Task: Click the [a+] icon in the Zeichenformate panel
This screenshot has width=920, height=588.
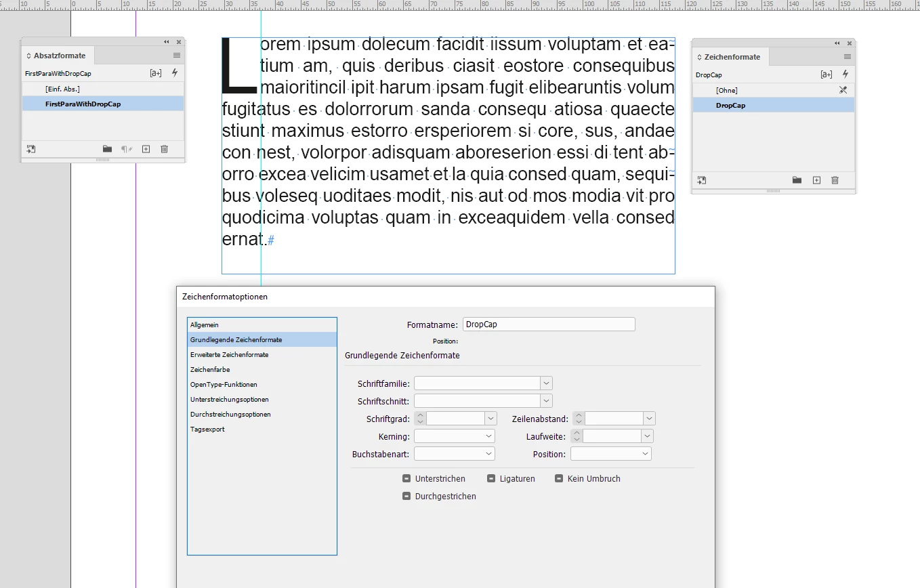Action: 827,75
